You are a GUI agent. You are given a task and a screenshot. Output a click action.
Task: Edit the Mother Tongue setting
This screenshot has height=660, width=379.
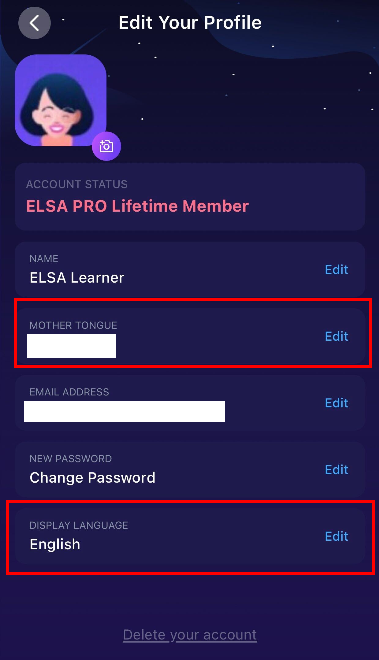pyautogui.click(x=336, y=336)
